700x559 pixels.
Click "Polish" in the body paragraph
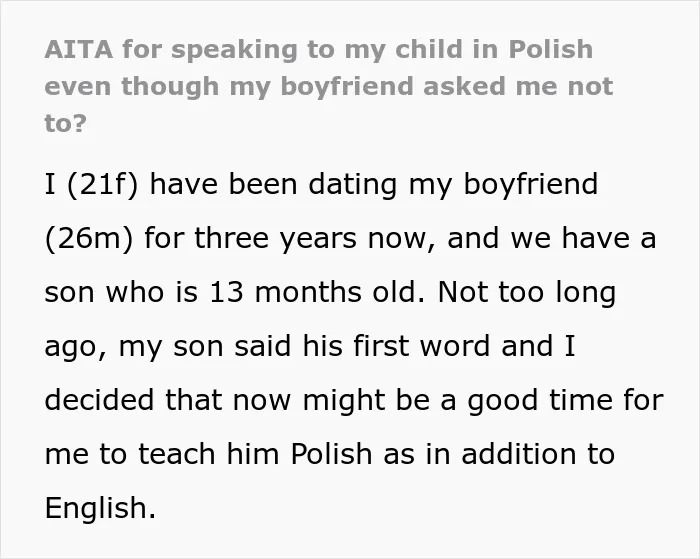(331, 454)
